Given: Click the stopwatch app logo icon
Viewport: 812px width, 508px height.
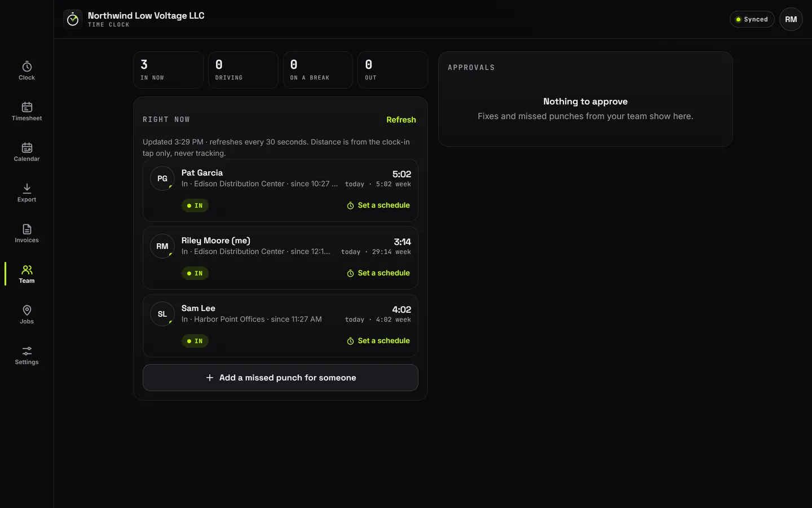Looking at the screenshot, I should point(73,19).
